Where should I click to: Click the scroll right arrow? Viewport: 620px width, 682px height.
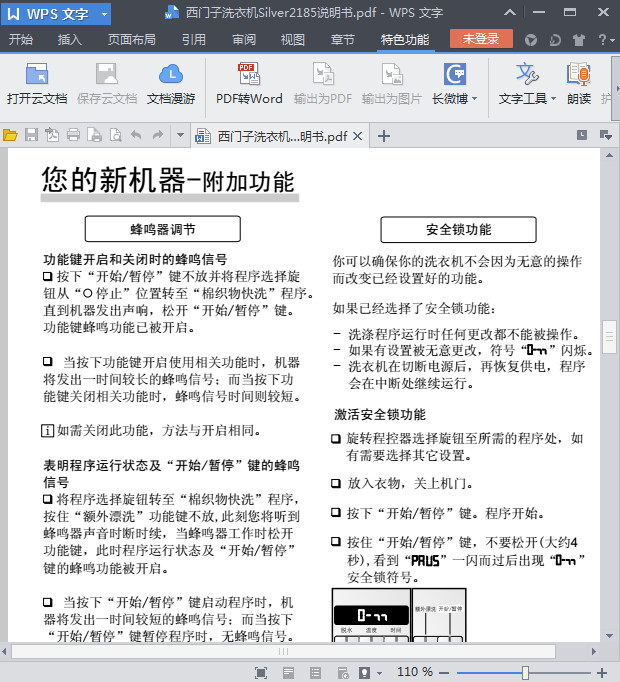594,651
